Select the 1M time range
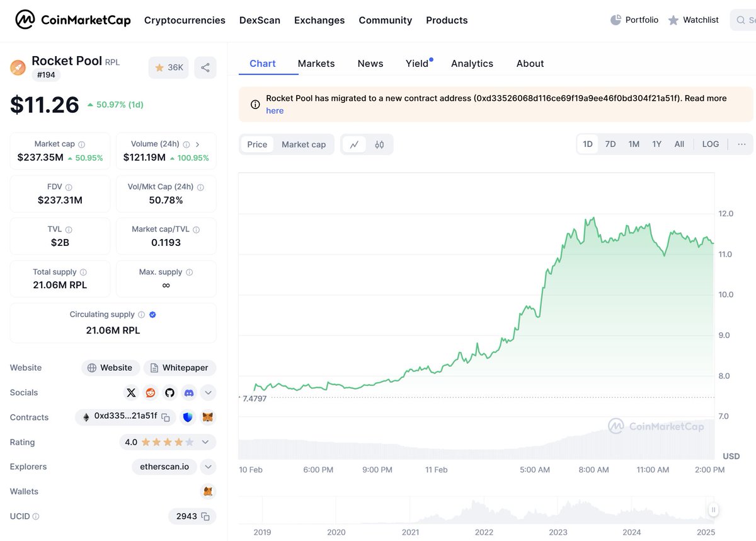Screen dimensions: 756x541 (634, 144)
